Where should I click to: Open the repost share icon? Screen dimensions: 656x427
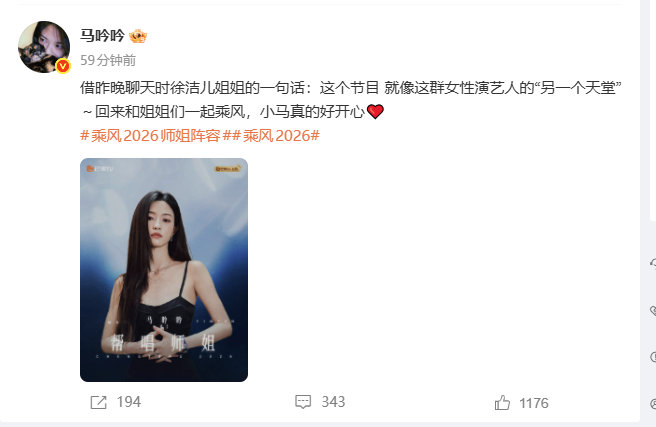(x=98, y=402)
